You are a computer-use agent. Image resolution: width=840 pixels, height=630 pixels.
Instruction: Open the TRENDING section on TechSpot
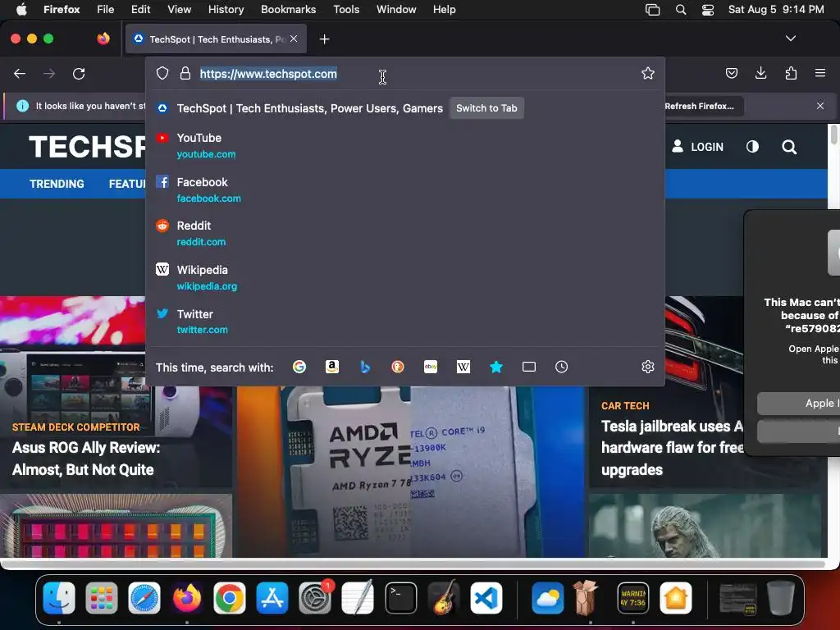[x=57, y=184]
